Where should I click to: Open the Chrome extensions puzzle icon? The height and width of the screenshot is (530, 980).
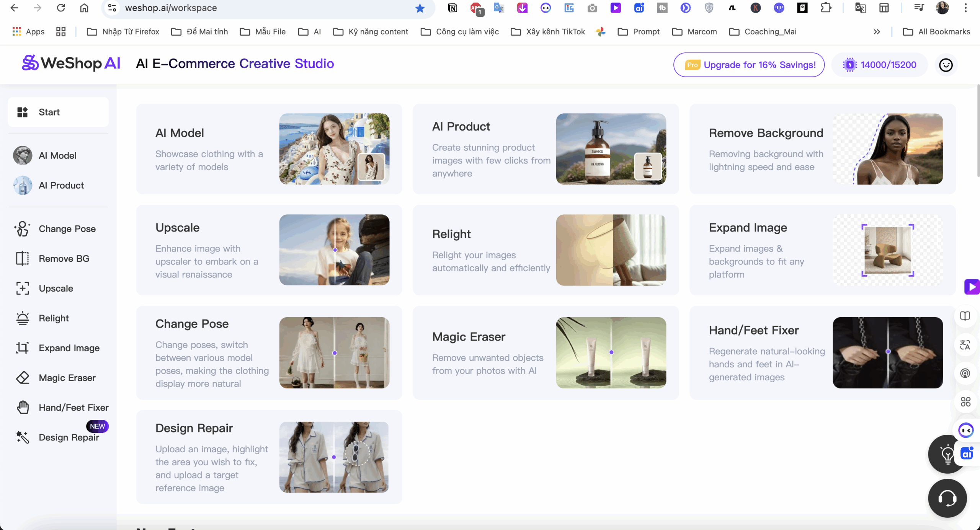(826, 8)
